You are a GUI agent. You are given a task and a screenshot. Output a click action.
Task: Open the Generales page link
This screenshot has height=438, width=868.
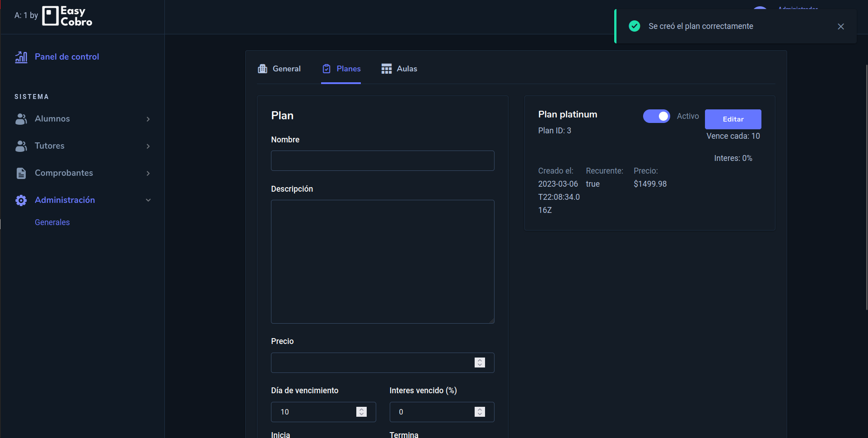click(52, 222)
